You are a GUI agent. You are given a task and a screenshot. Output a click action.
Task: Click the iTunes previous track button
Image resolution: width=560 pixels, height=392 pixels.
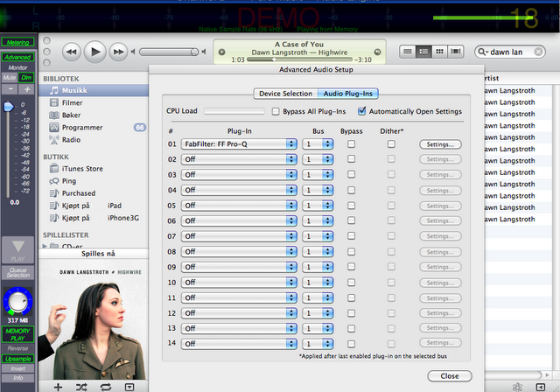72,52
